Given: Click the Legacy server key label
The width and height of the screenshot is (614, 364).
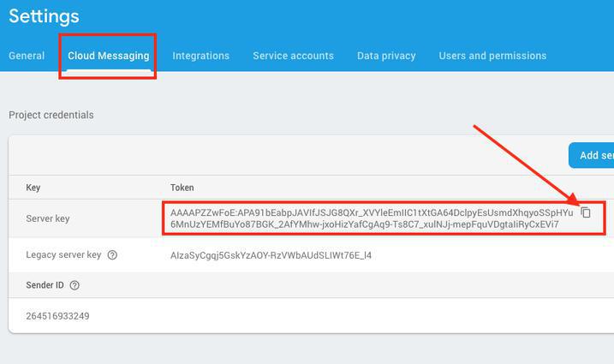Looking at the screenshot, I should pos(63,255).
